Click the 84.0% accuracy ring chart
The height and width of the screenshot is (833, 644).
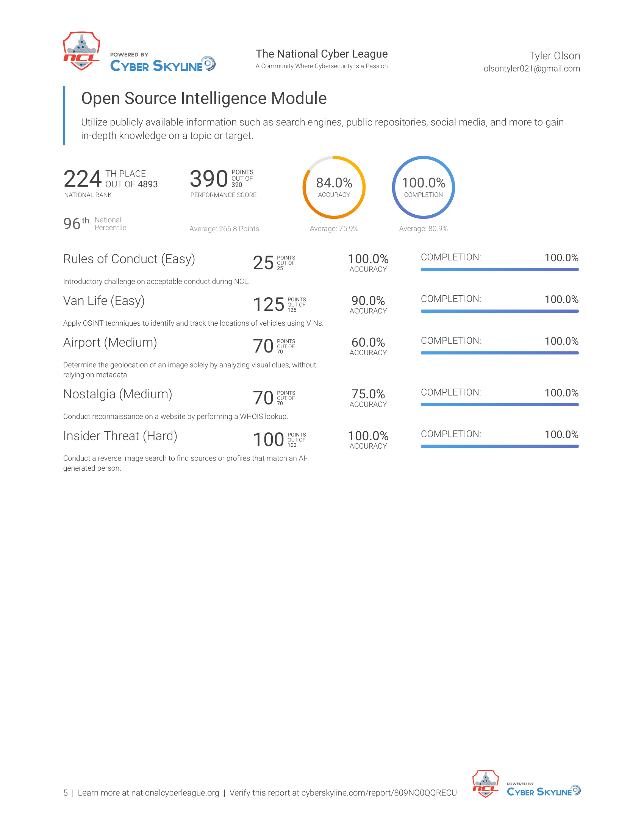pyautogui.click(x=334, y=187)
